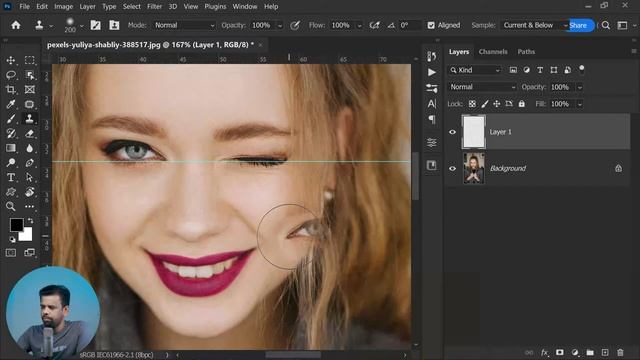Open the Properties panel icon
This screenshot has width=640, height=360.
point(432,142)
